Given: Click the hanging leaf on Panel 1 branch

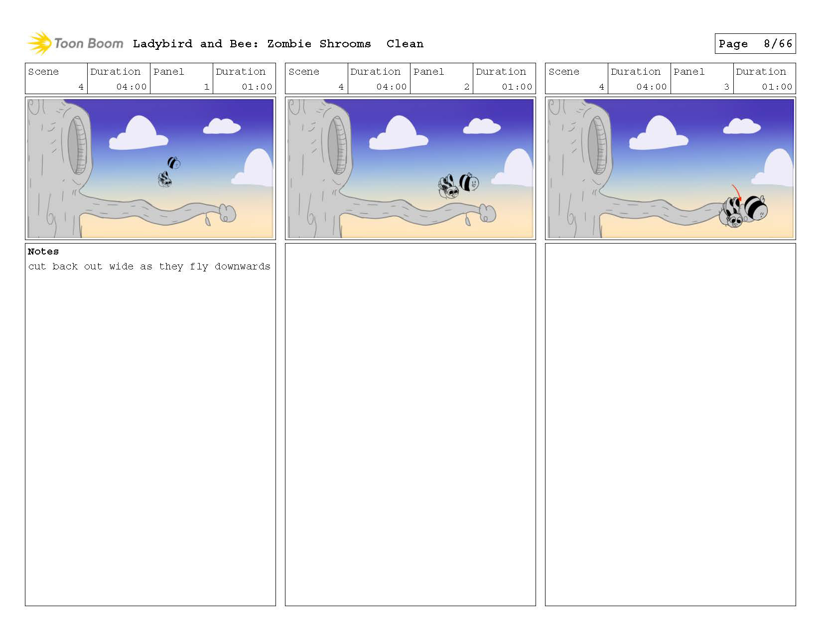Looking at the screenshot, I should pos(208,220).
